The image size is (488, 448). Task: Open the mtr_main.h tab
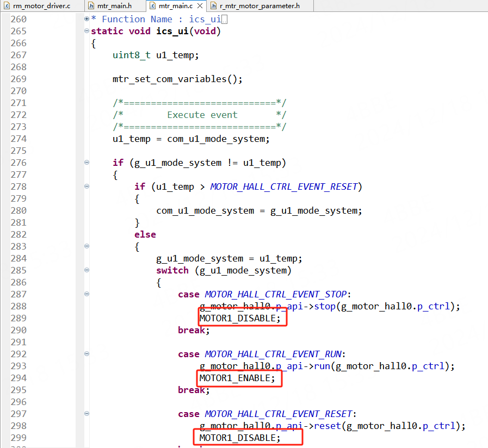point(114,6)
